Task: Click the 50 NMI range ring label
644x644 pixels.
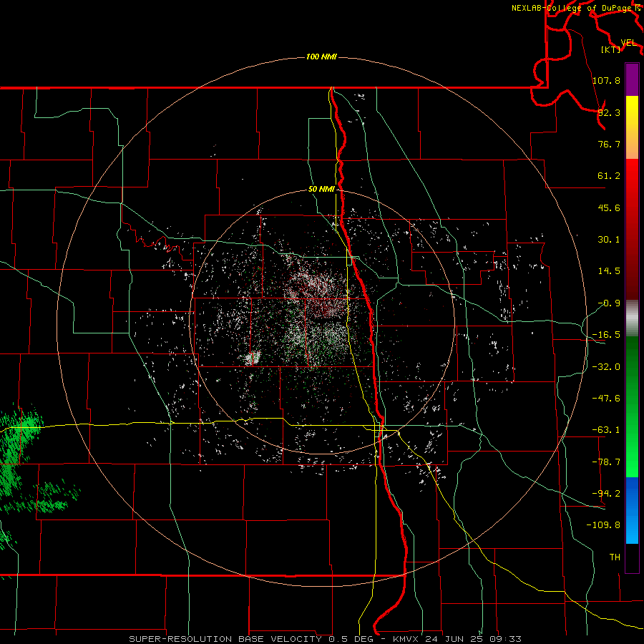Action: point(321,190)
